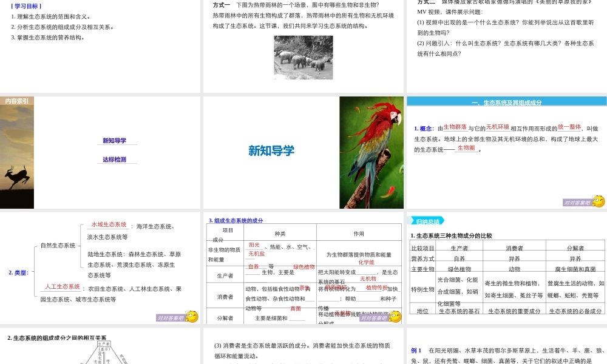The image size is (607, 364).
Task: Click the red answer 无机环境
Action: [x=498, y=127]
